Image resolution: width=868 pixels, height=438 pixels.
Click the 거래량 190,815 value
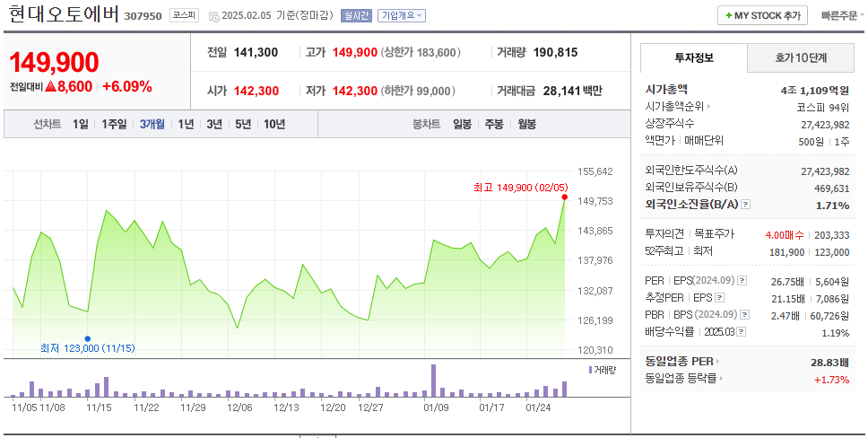tap(555, 53)
